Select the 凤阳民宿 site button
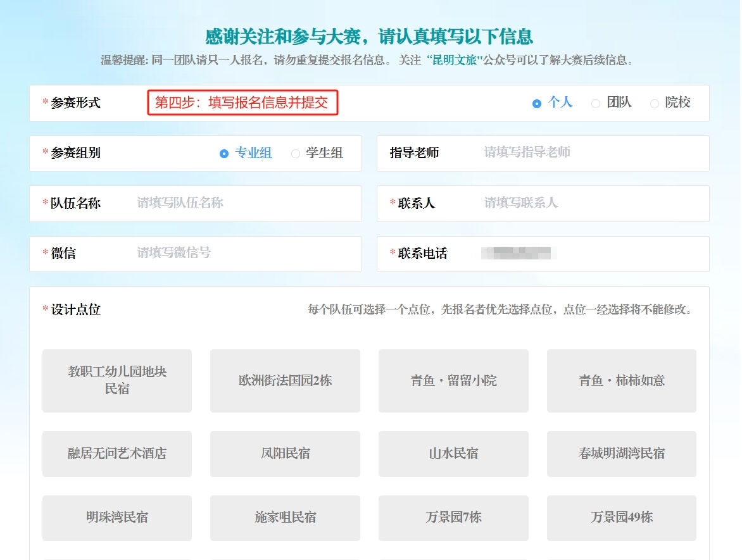Image resolution: width=742 pixels, height=560 pixels. pos(285,454)
